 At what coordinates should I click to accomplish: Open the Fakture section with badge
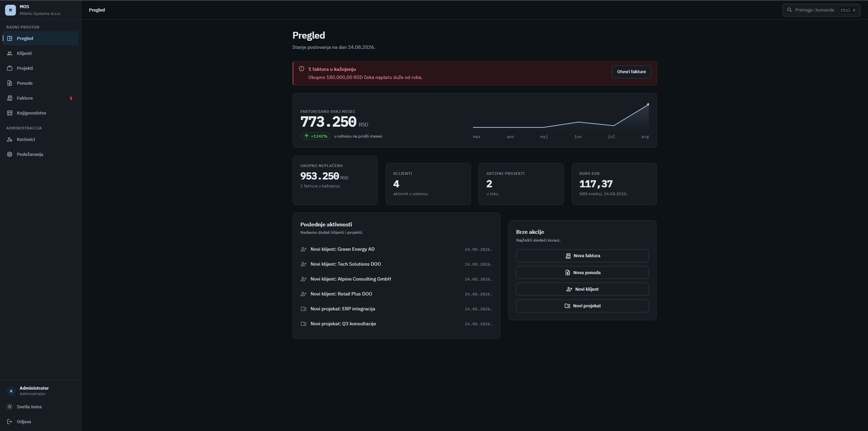click(40, 98)
